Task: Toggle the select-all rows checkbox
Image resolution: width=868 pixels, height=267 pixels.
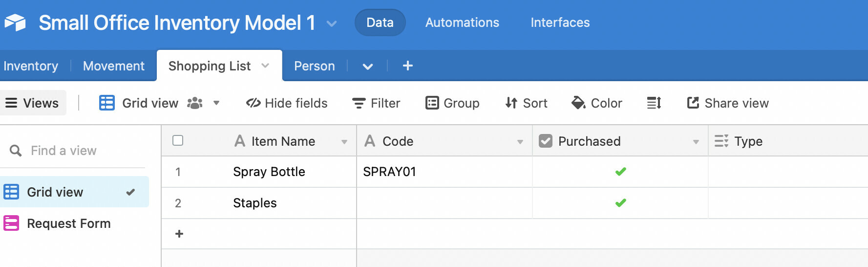Action: coord(178,141)
